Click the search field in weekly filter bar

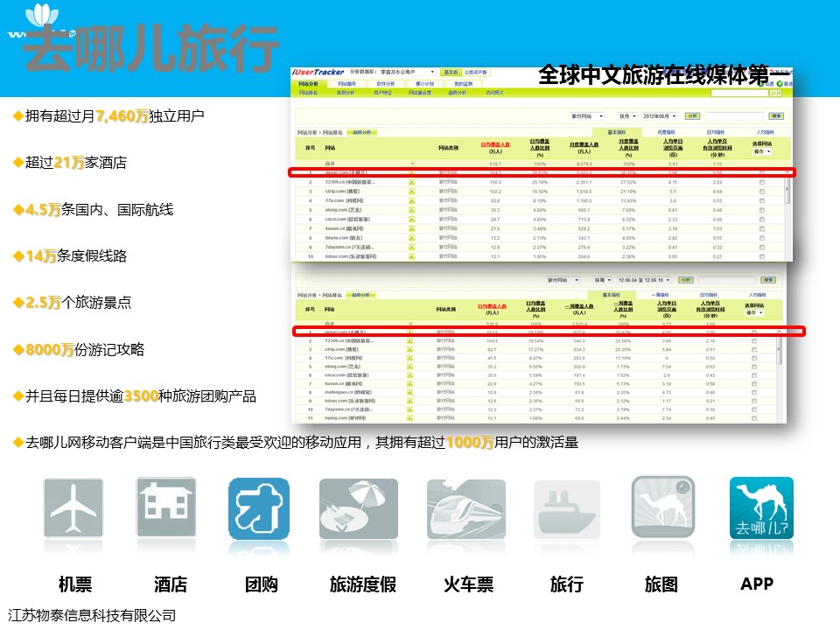point(727,280)
